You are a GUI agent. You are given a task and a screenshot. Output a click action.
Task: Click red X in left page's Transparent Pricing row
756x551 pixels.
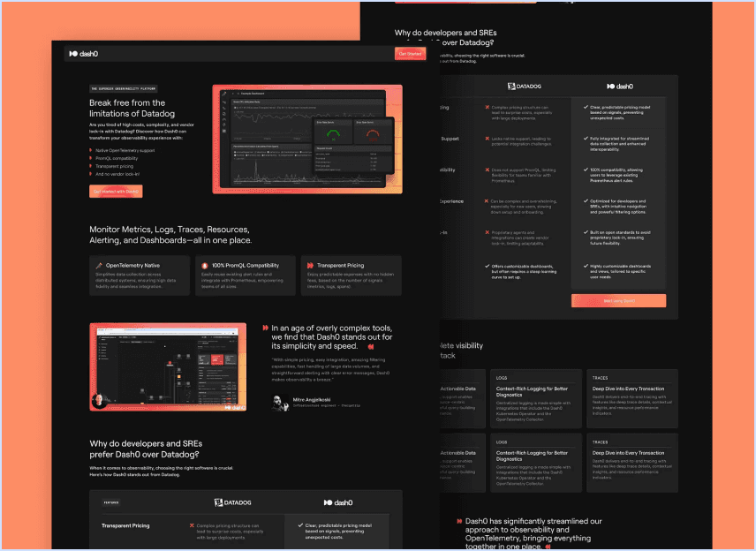coord(192,525)
